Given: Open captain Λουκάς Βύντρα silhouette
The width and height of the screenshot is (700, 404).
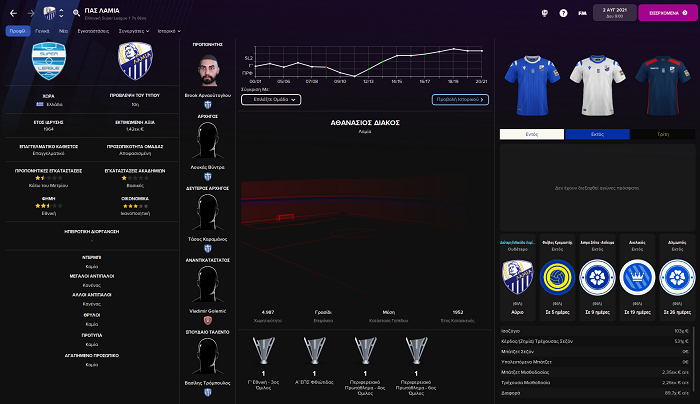Looking at the screenshot, I should pyautogui.click(x=208, y=140).
